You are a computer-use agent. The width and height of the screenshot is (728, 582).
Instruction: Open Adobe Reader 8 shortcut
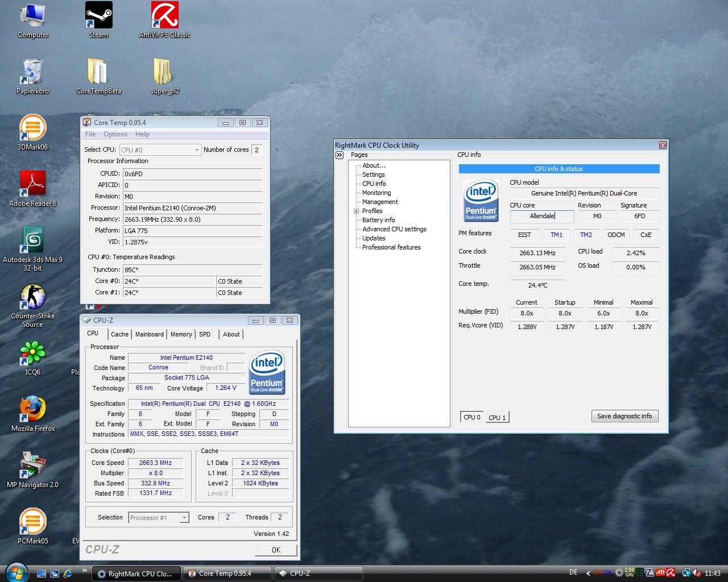click(32, 189)
